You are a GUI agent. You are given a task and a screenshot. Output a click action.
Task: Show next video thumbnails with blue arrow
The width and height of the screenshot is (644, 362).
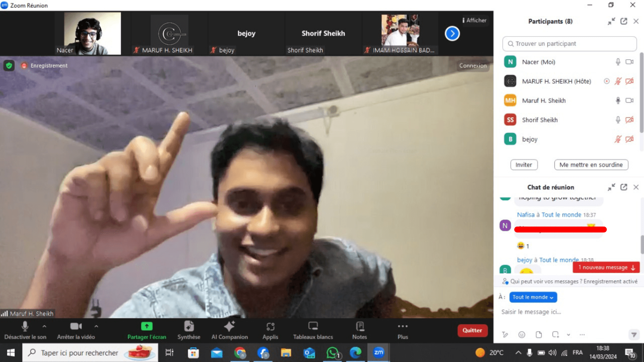tap(452, 34)
